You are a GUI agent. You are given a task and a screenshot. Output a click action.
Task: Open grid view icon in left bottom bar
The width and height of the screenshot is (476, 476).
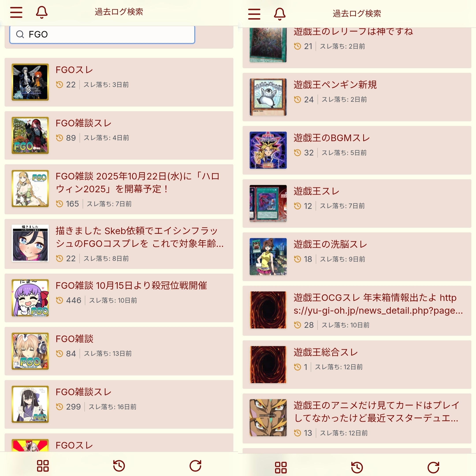point(43,466)
